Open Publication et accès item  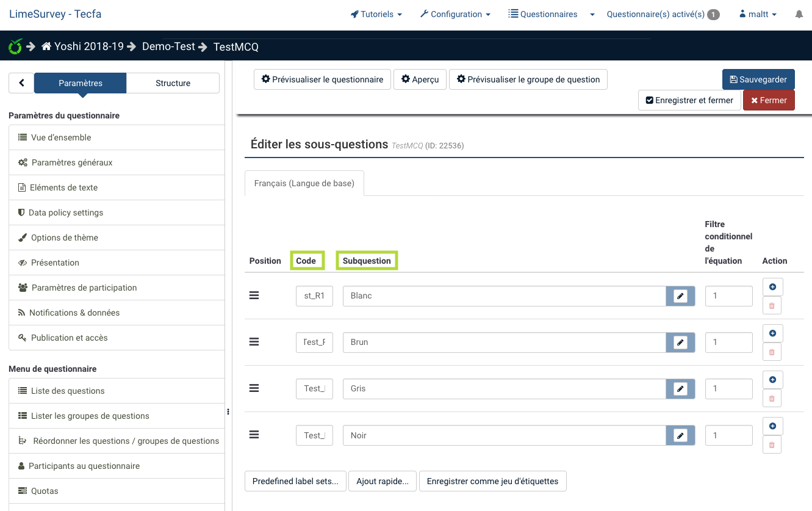(117, 338)
